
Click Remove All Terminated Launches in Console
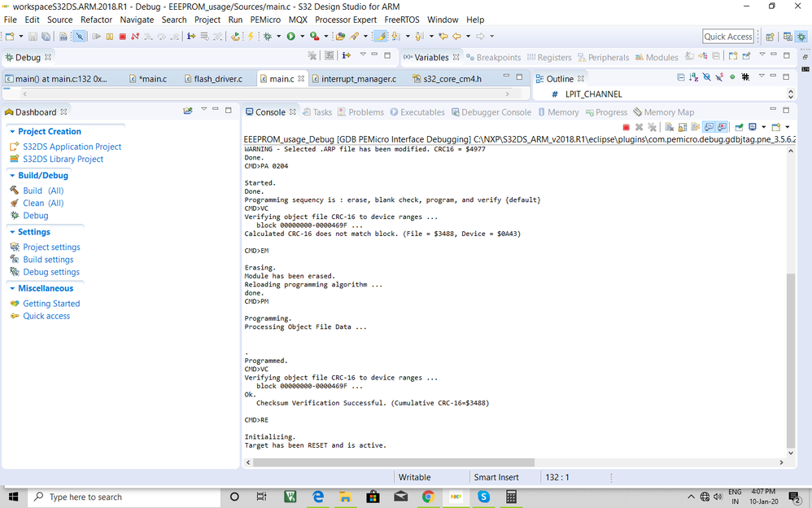[x=652, y=127]
